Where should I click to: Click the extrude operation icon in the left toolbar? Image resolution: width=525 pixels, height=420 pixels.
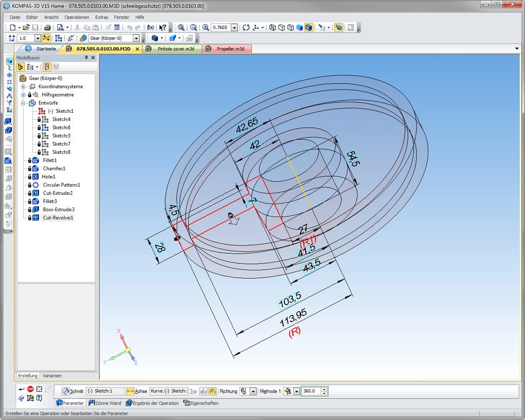tap(8, 121)
